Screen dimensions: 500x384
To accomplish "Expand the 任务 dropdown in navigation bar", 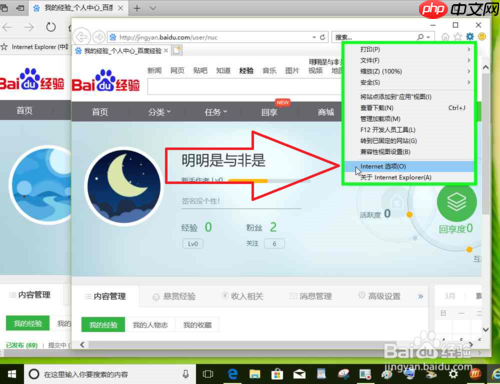I will 216,112.
